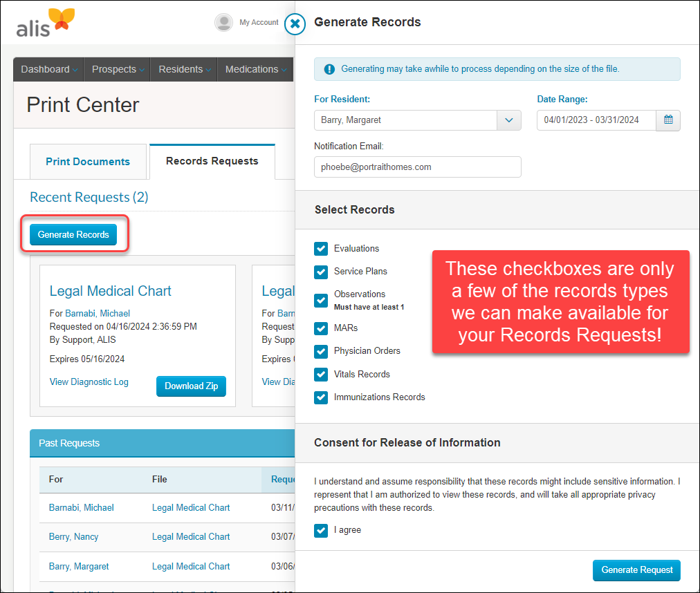
Task: Open Barry, Margaret in Past Requests
Action: (x=79, y=566)
